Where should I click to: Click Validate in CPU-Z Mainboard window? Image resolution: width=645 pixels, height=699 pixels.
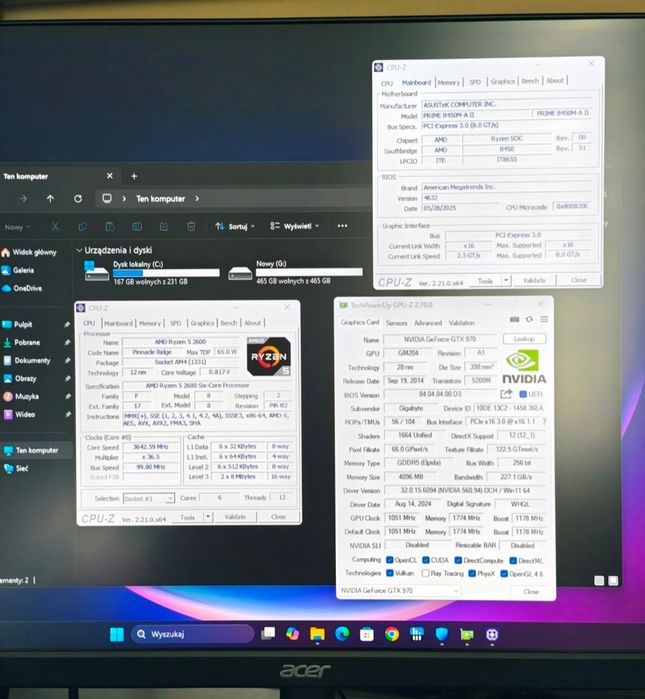pos(534,280)
